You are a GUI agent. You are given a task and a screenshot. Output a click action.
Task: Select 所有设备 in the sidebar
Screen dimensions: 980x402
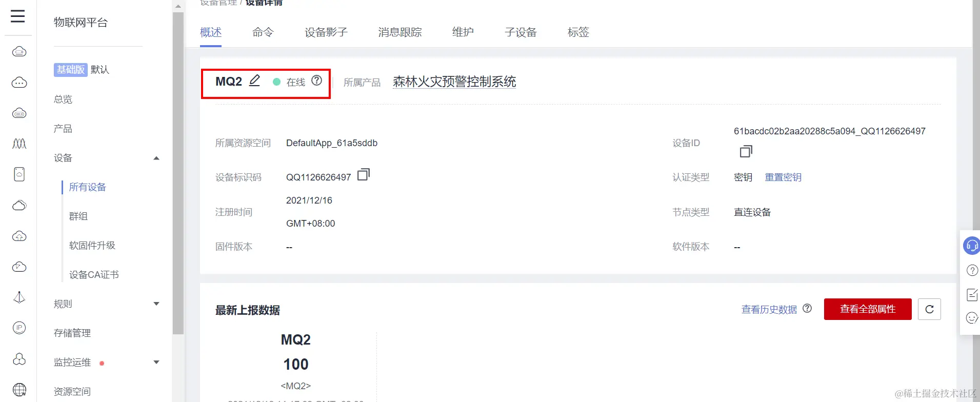point(88,187)
